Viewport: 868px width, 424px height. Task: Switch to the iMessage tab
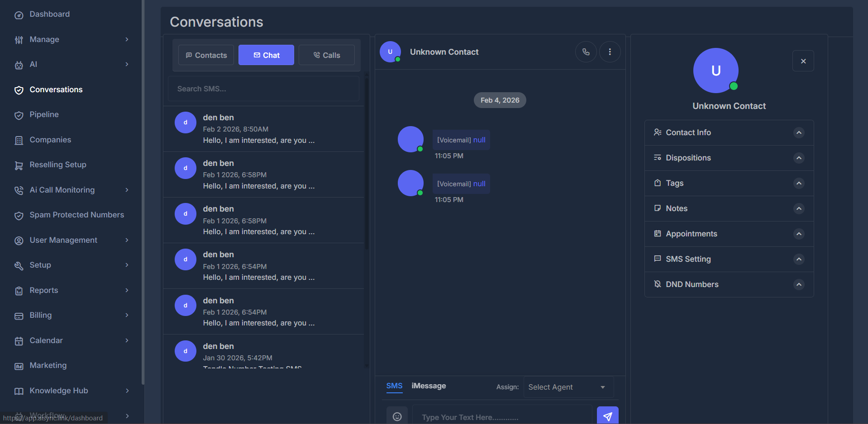point(428,386)
